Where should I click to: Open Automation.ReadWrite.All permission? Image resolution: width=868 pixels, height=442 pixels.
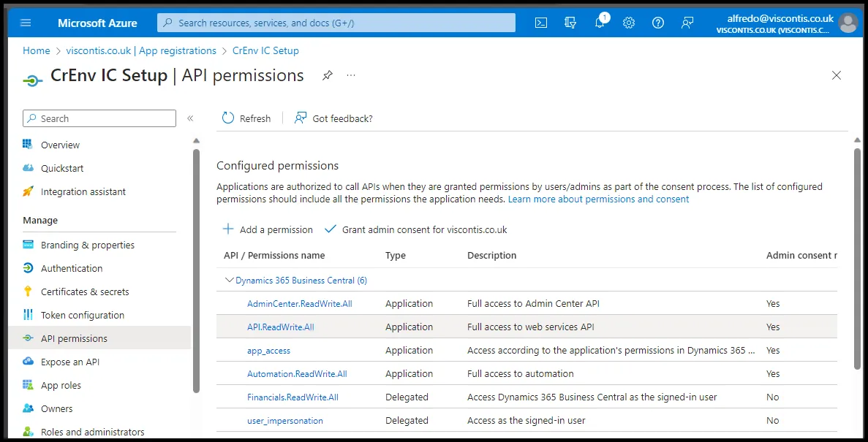[298, 374]
